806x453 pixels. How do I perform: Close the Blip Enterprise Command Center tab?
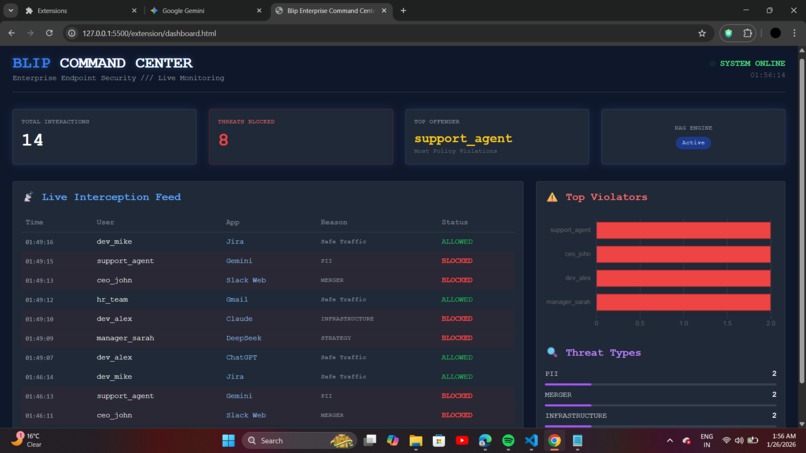(384, 10)
